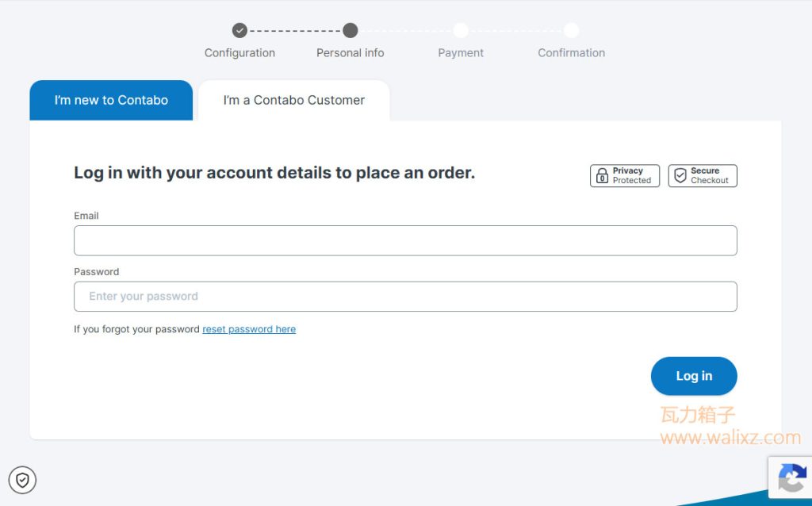The width and height of the screenshot is (812, 506).
Task: Click the Personal info step circle
Action: (350, 31)
